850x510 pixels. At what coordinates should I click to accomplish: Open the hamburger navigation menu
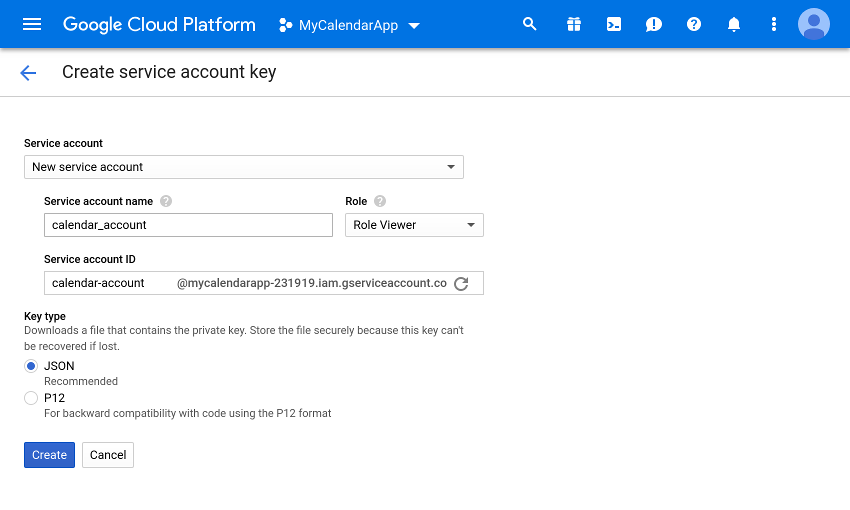click(x=32, y=24)
